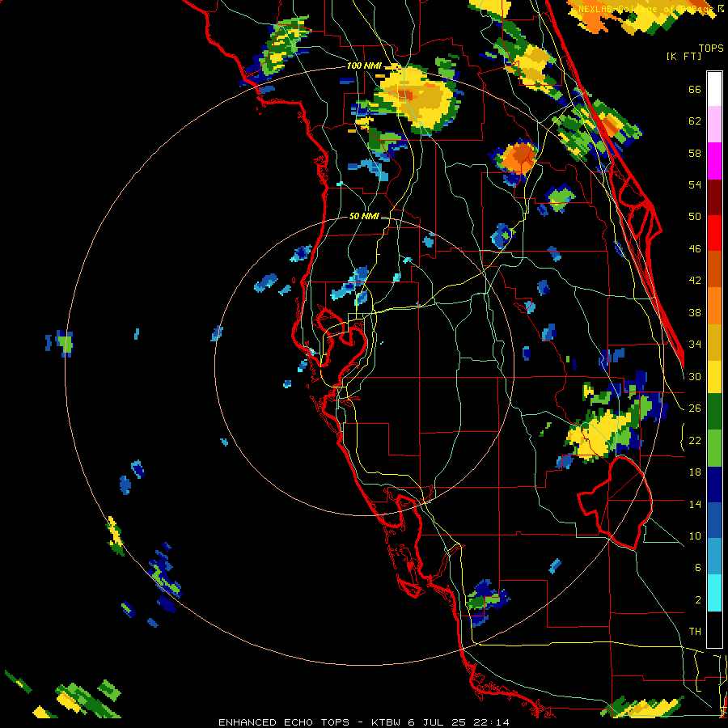The image size is (728, 728).
Task: Click the legend value '38'
Action: click(x=695, y=312)
